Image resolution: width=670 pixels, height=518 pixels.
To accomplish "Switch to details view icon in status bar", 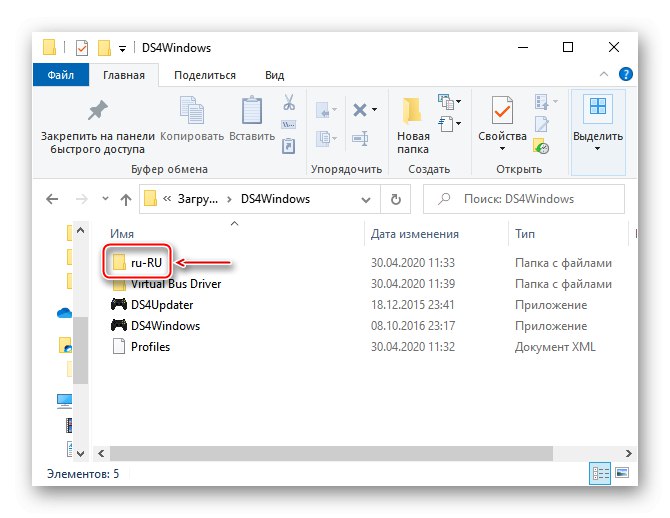I will [x=599, y=474].
